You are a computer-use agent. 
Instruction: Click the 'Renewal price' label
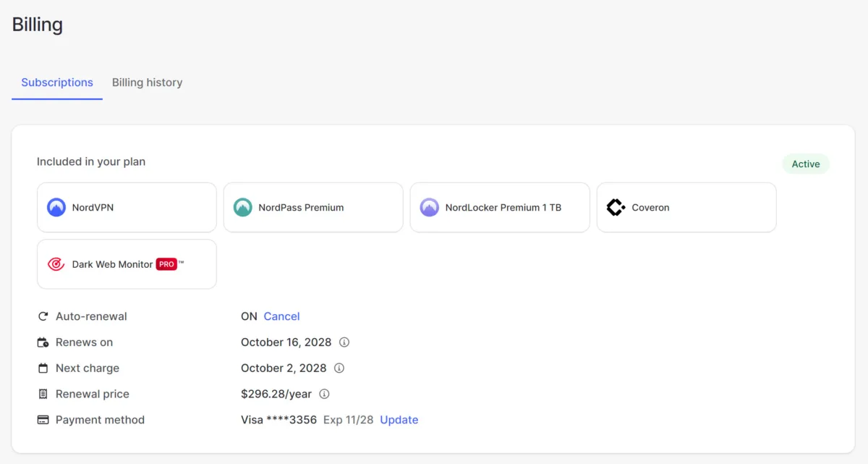click(93, 395)
